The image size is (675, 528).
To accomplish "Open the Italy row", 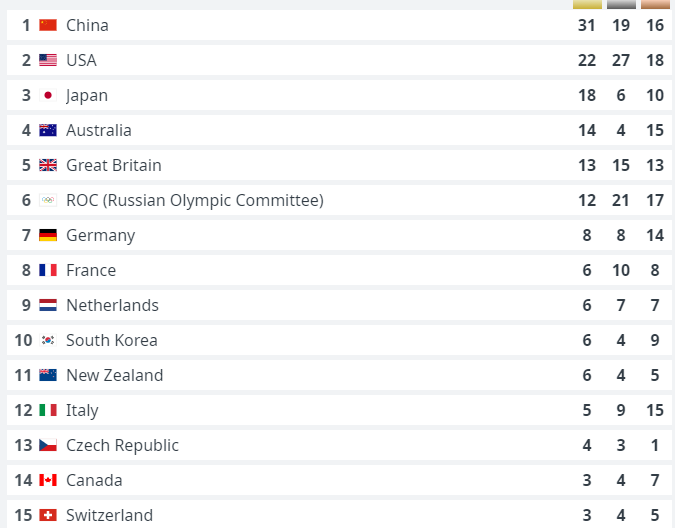I will tap(339, 410).
